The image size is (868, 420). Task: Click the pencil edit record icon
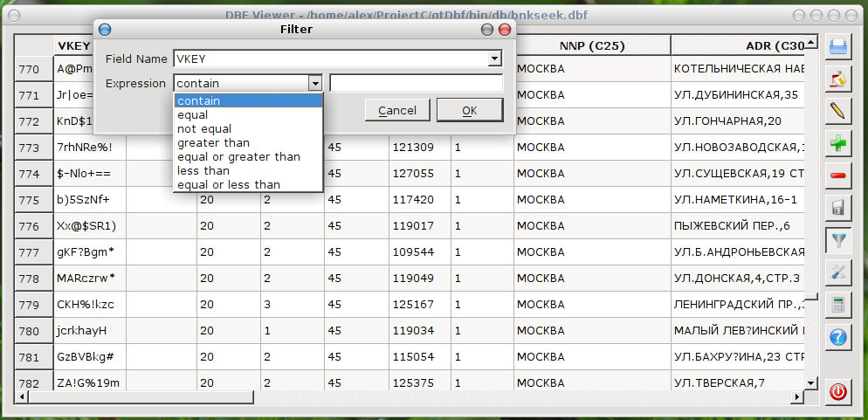pyautogui.click(x=838, y=110)
